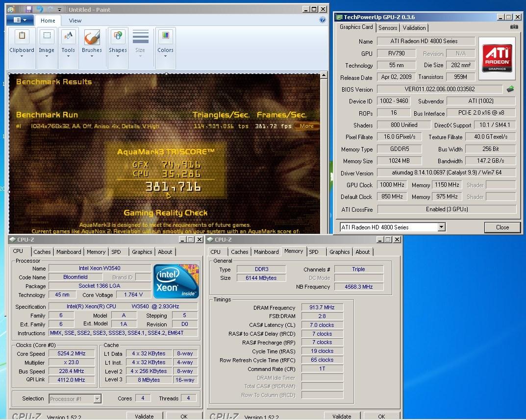Screen dimensions: 526x420
Task: Click the Undo arrow in Paint title bar
Action: tap(40, 9)
